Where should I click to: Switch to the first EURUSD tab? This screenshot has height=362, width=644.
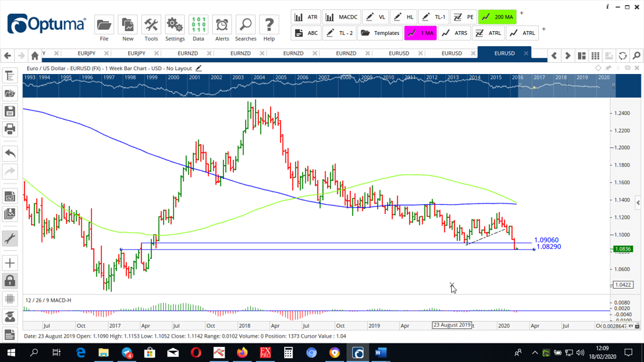(399, 54)
